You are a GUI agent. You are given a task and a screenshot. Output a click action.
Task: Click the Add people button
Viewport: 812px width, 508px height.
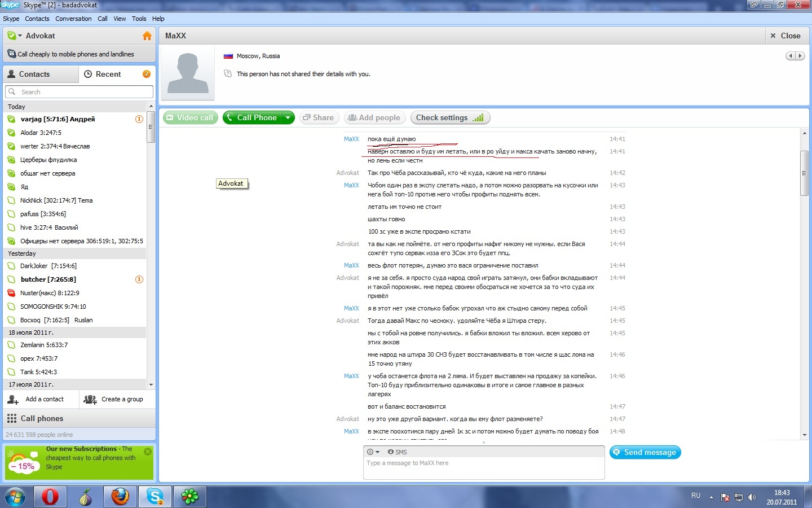(374, 117)
